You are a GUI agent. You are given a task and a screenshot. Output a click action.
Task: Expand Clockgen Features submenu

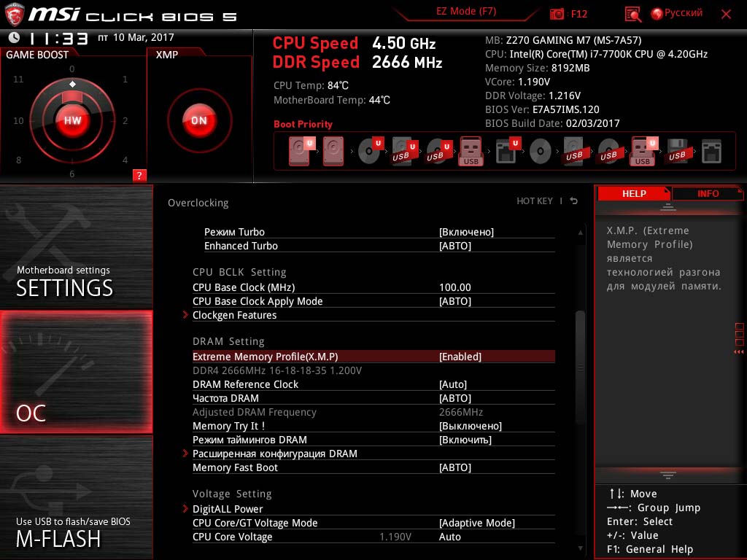coord(234,315)
